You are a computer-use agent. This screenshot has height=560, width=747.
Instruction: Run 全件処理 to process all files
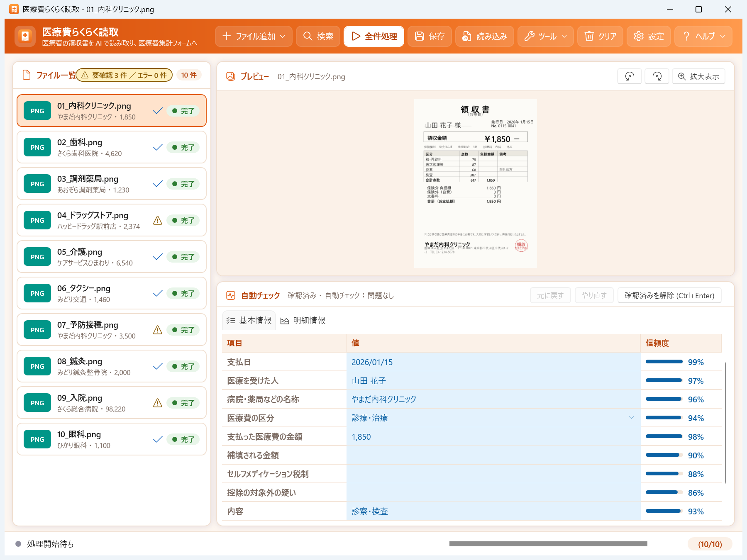click(374, 36)
